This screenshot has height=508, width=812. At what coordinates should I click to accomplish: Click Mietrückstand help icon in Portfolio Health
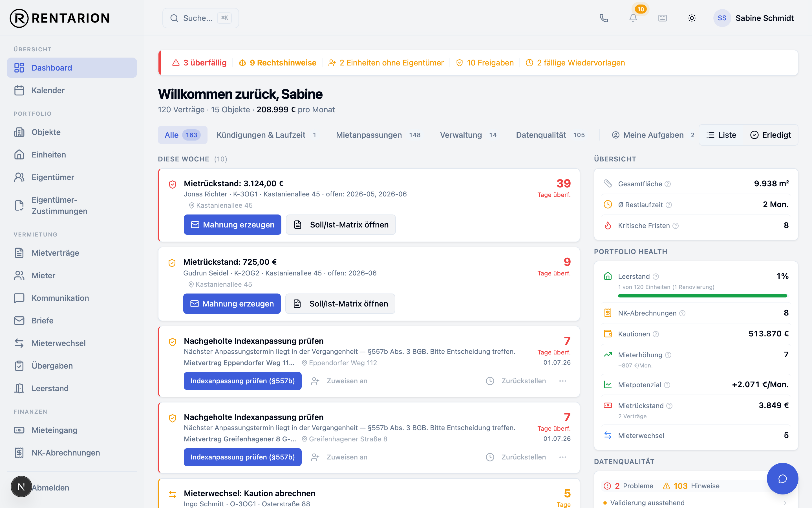[669, 406]
